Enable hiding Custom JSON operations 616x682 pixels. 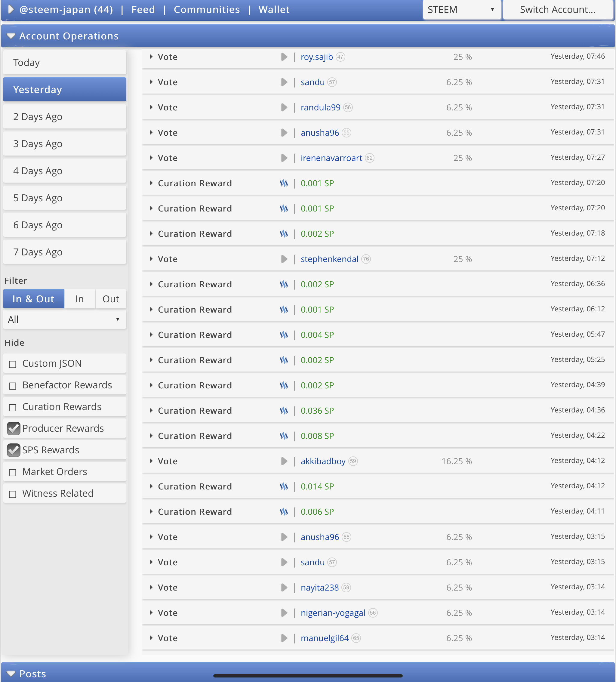pyautogui.click(x=13, y=364)
